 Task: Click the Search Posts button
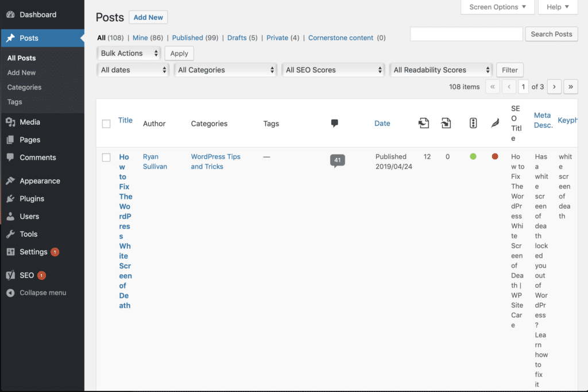pyautogui.click(x=552, y=34)
